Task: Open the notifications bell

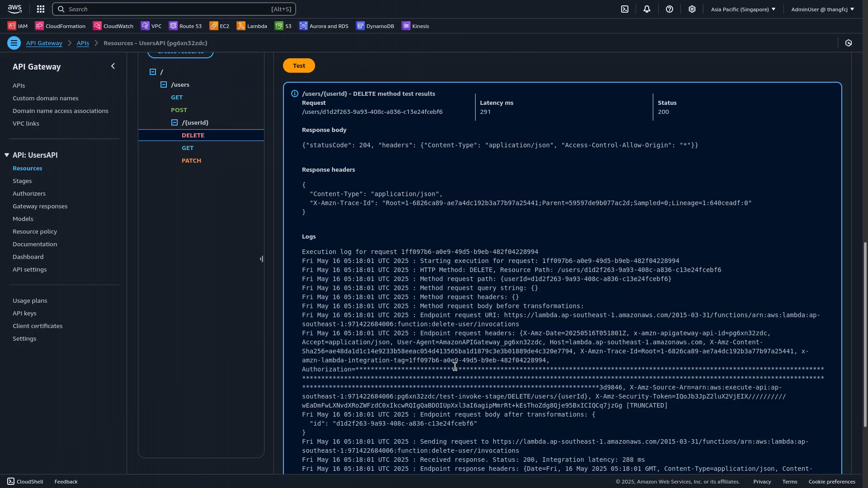Action: coord(647,9)
